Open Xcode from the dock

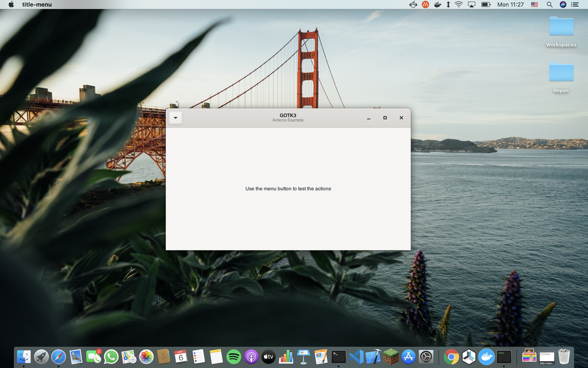tap(373, 356)
